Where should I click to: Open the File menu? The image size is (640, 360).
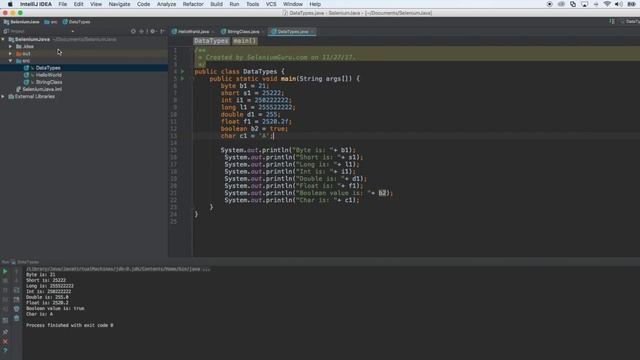point(62,4)
